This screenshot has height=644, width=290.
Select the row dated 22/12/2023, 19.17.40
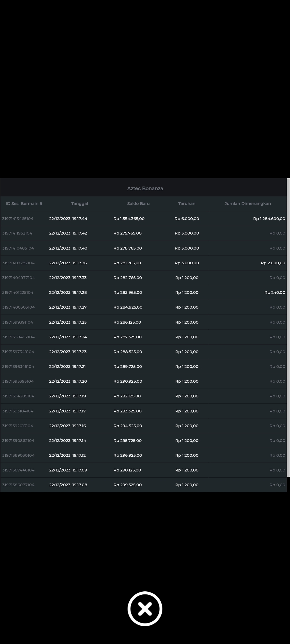(68, 248)
